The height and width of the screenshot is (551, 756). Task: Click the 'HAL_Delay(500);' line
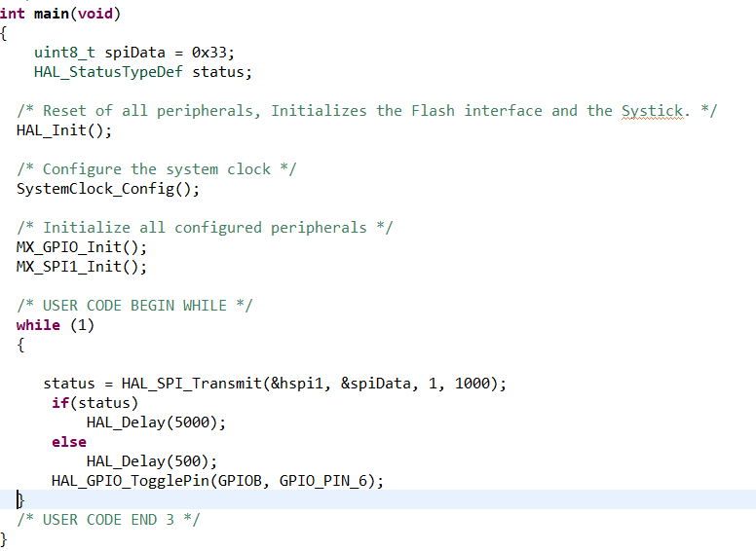coord(152,461)
